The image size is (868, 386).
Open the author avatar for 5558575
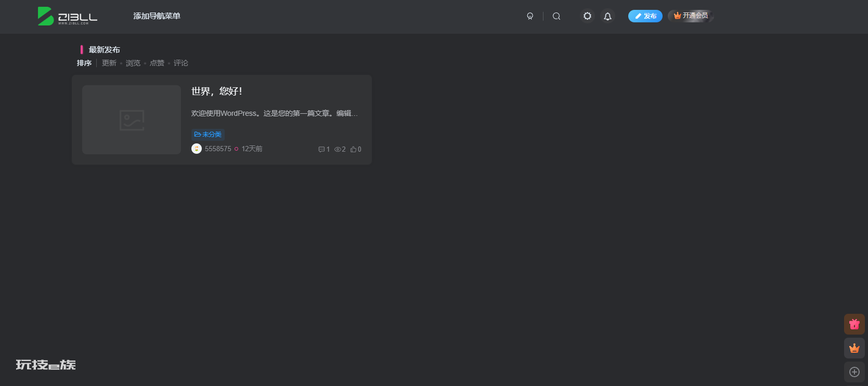[x=197, y=149]
